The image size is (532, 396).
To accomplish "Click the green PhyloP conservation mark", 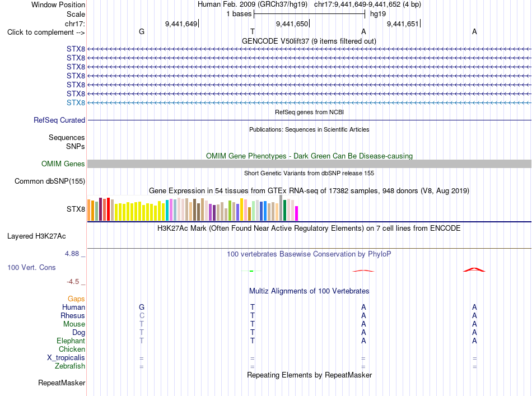I will (251, 271).
